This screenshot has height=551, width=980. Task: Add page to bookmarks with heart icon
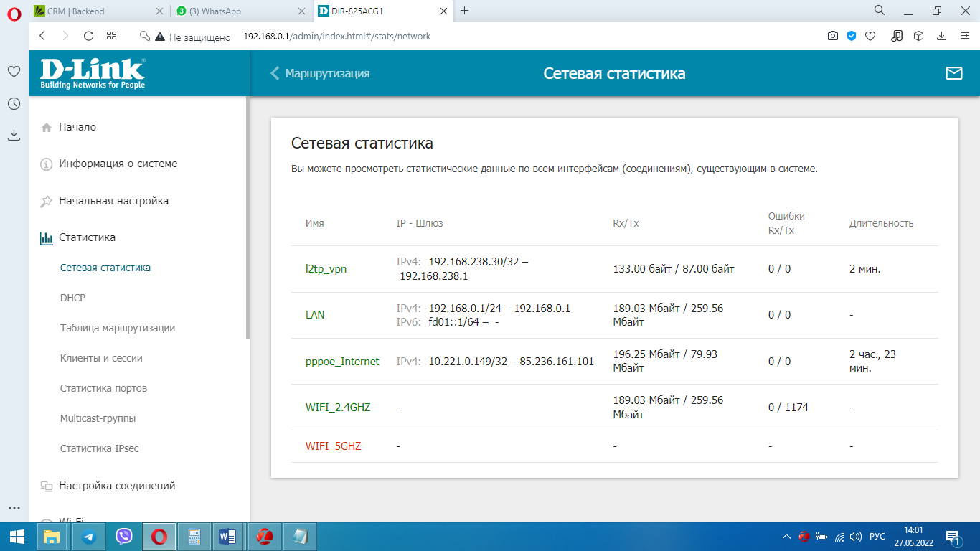point(870,36)
